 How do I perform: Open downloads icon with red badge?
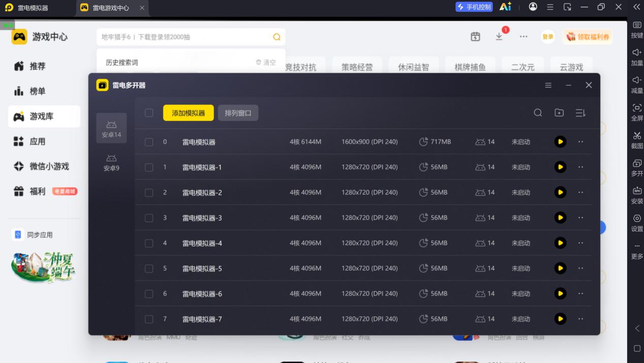click(500, 36)
